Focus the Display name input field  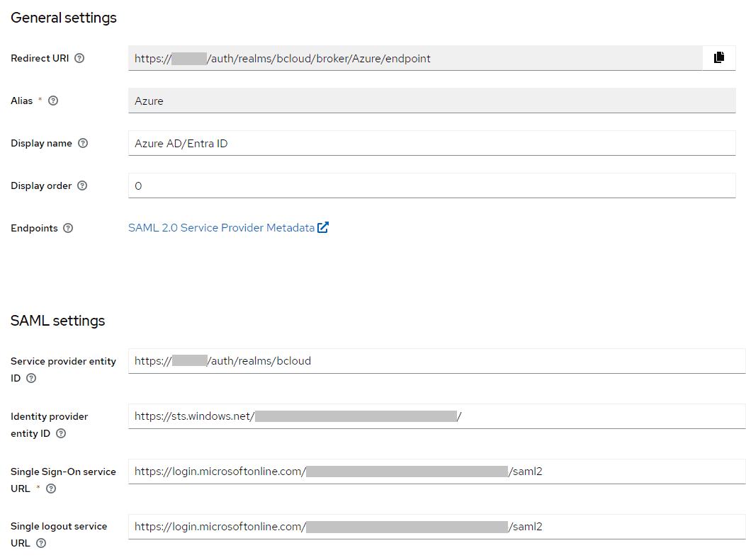(x=431, y=143)
